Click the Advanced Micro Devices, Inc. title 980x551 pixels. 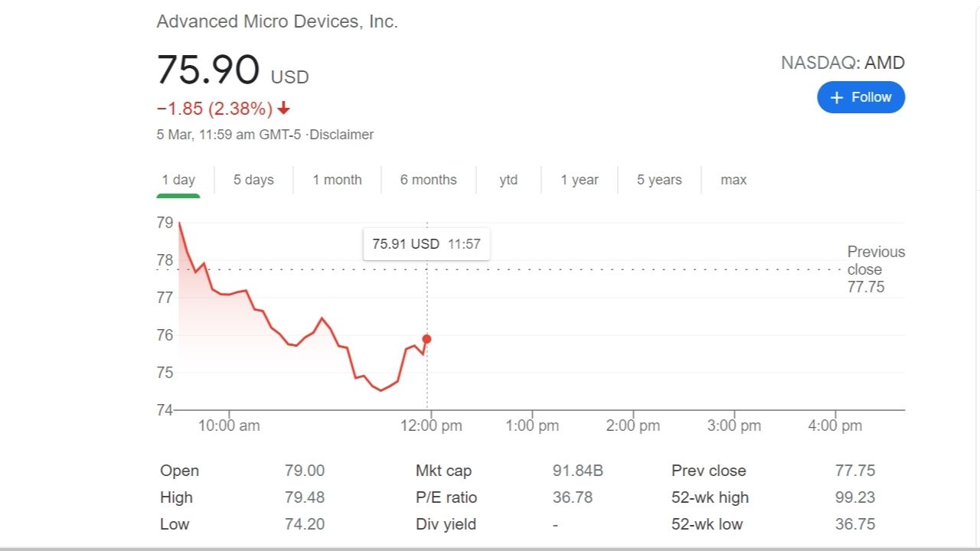[277, 21]
